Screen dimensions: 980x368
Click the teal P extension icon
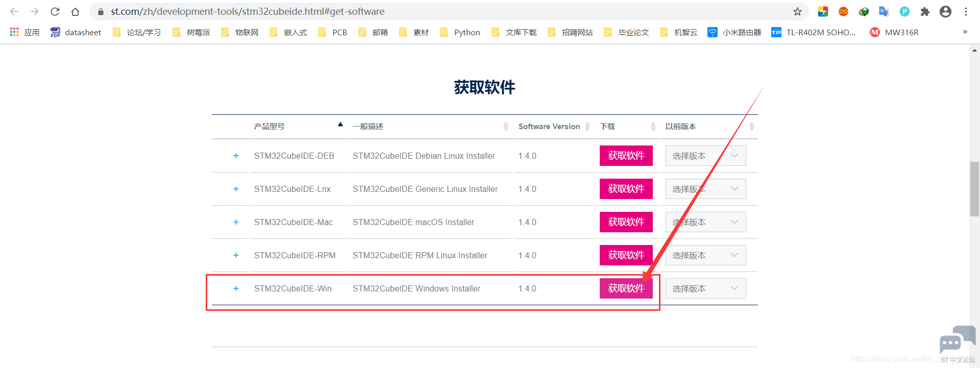point(904,11)
